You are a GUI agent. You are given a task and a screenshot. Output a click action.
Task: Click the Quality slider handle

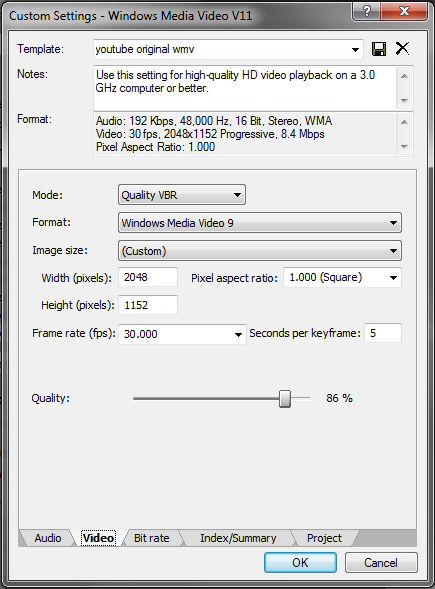(x=285, y=398)
